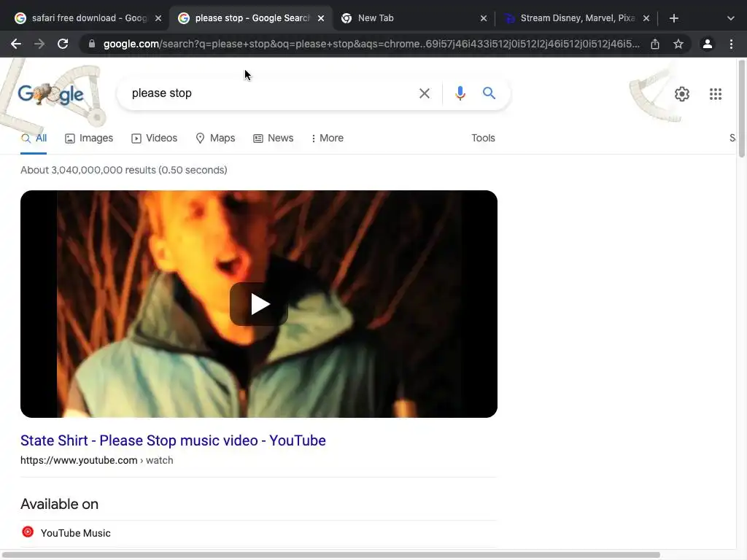Close the please stop search tab

click(321, 18)
